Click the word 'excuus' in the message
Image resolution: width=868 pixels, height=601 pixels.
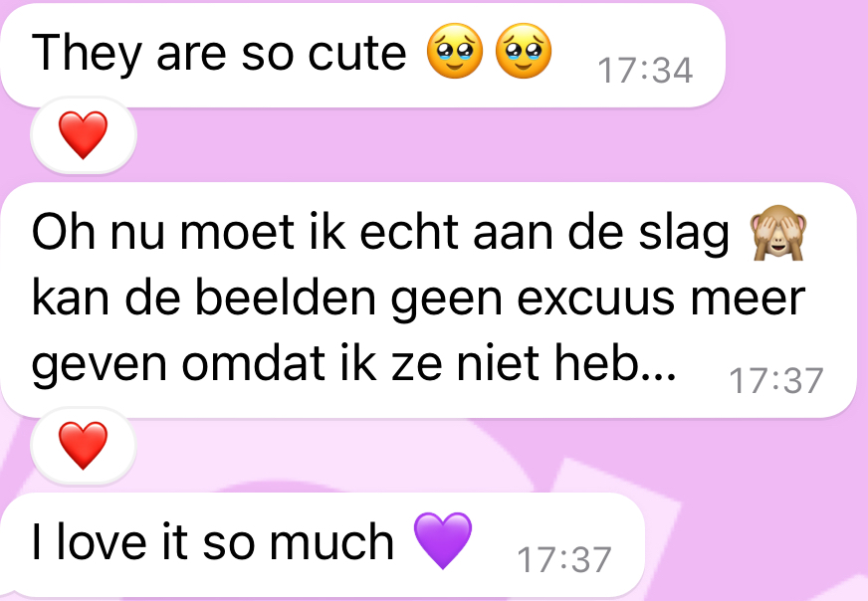pos(595,299)
